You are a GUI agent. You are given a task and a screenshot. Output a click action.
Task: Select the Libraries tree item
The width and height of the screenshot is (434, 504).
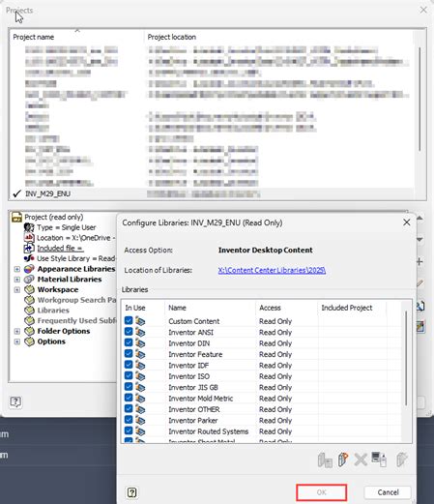53,311
